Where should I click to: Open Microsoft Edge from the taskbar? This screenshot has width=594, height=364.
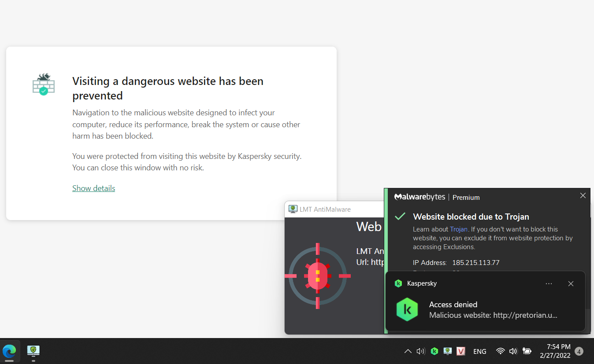point(9,351)
